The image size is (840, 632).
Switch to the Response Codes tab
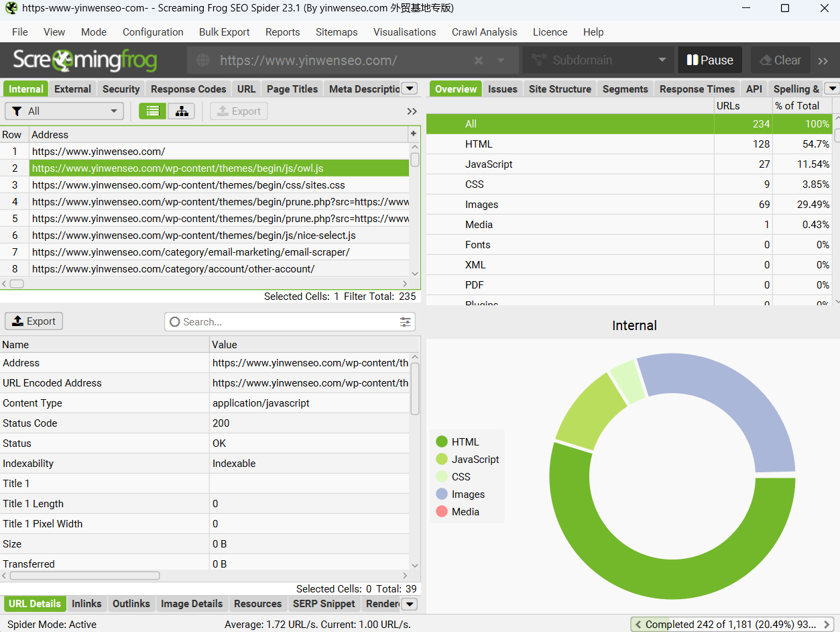point(188,89)
